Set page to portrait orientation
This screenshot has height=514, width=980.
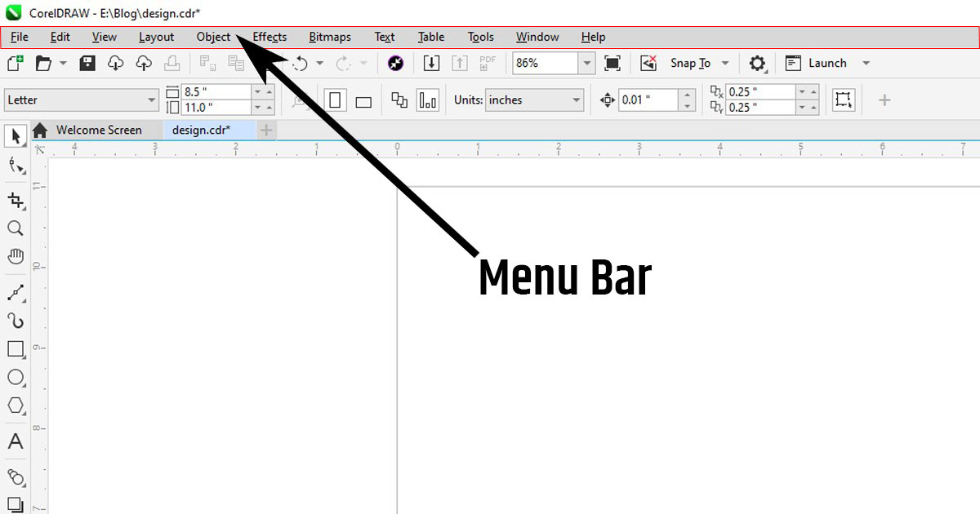click(335, 100)
